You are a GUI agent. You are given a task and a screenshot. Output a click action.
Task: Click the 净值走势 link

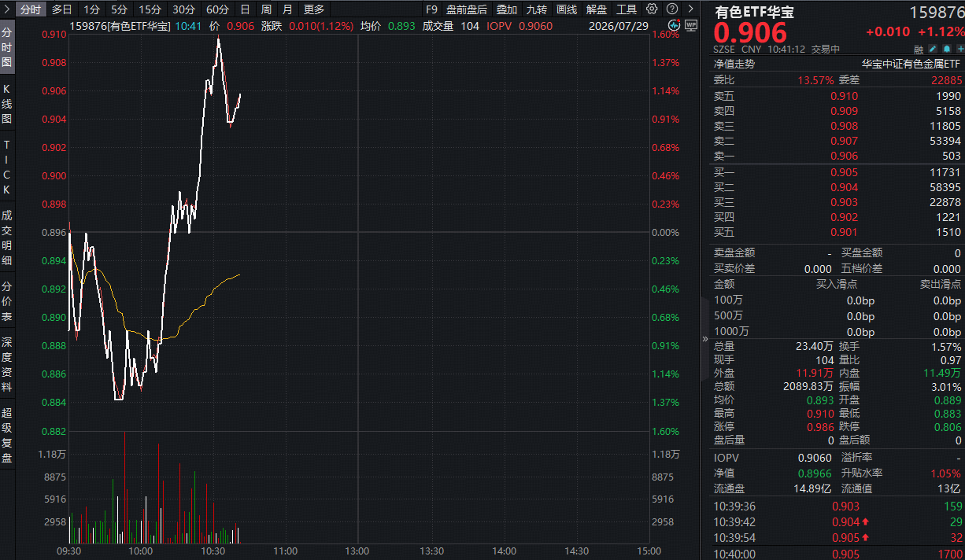(x=734, y=64)
